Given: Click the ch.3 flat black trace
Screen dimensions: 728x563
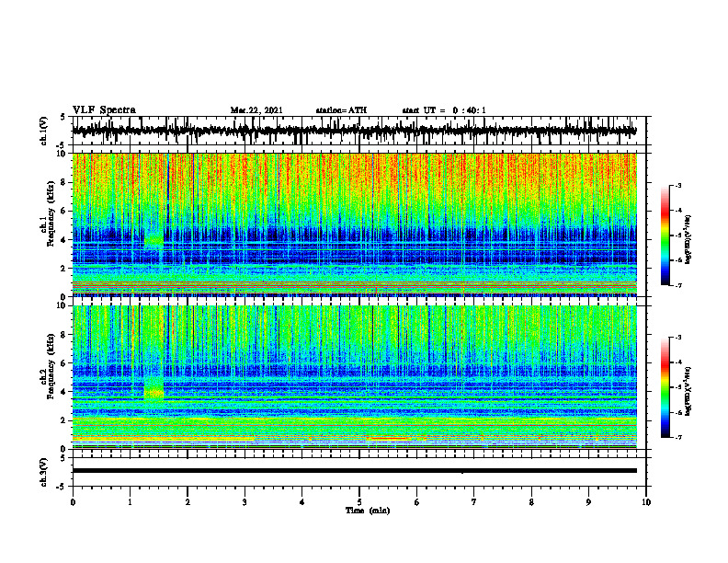Looking at the screenshot, I should point(354,471).
